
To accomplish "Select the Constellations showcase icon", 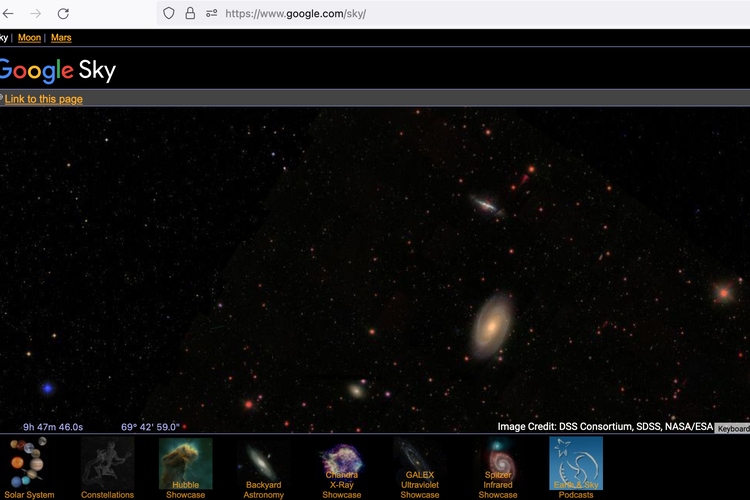I will 107,463.
